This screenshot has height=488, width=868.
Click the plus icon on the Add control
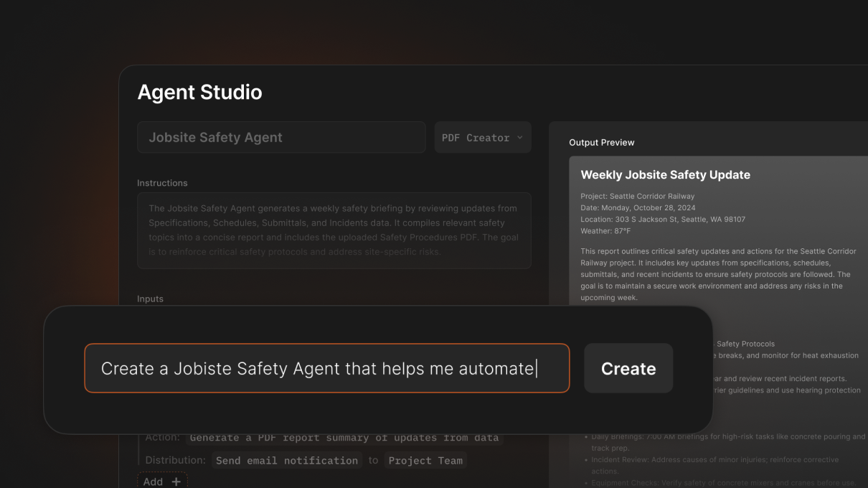click(x=177, y=481)
